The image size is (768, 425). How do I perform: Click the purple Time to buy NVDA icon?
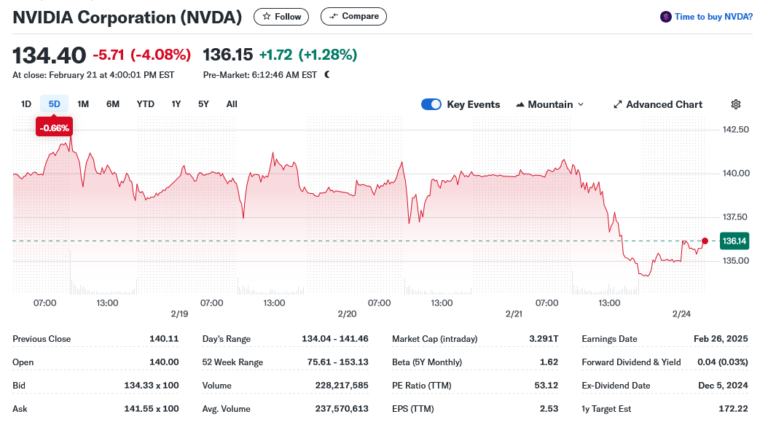[x=666, y=17]
